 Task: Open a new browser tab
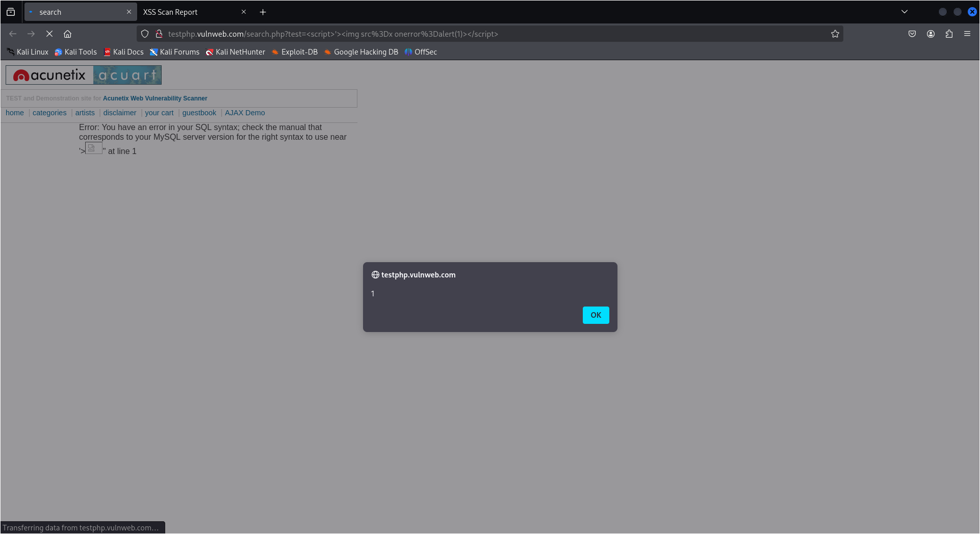(x=263, y=11)
